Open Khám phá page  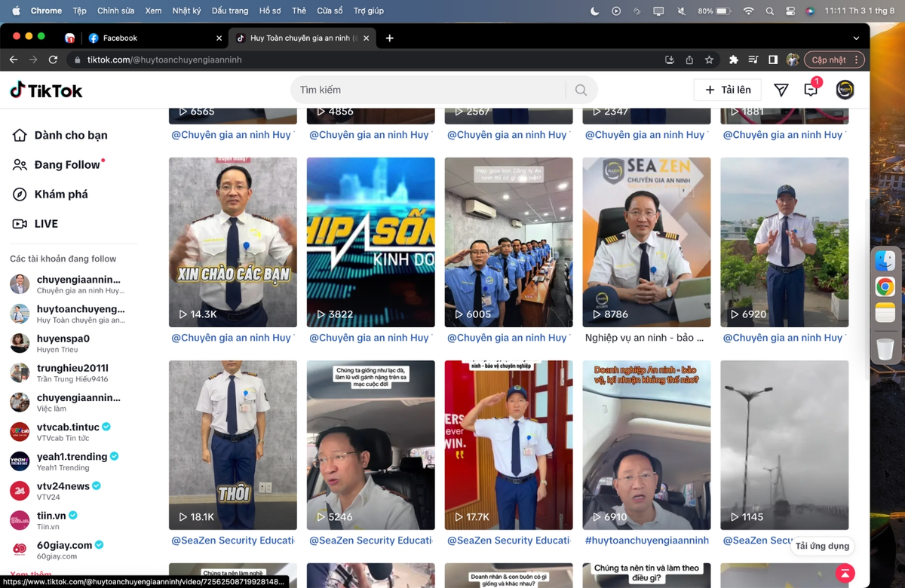(51, 194)
